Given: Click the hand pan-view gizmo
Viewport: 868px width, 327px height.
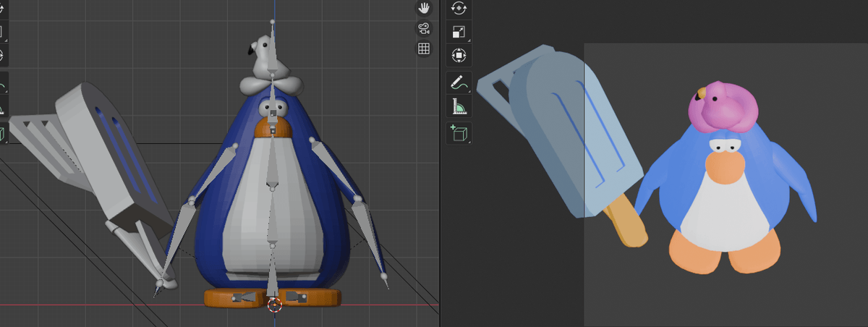Looking at the screenshot, I should (x=424, y=8).
